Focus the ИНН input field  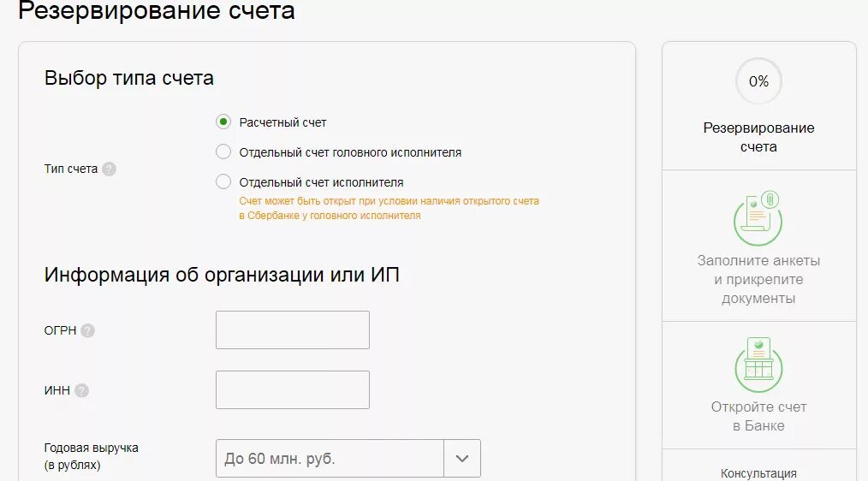[x=292, y=389]
